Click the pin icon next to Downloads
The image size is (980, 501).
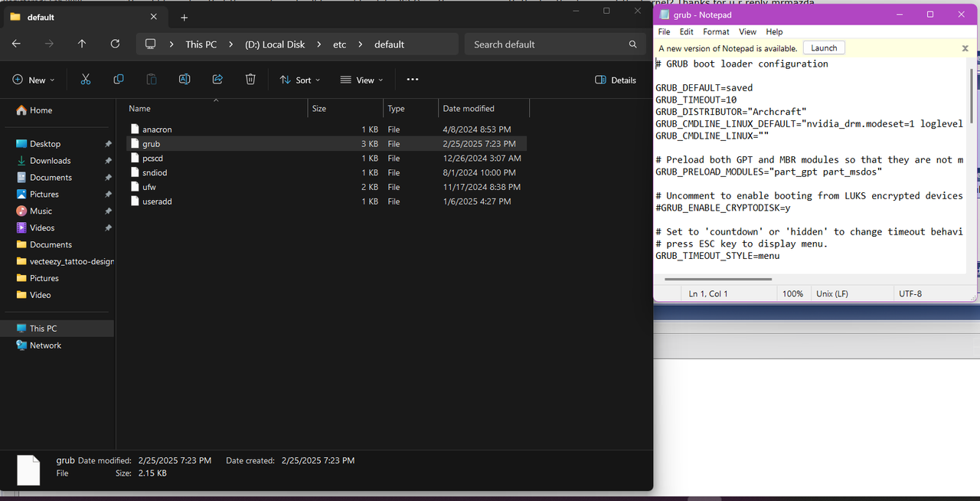click(x=108, y=161)
